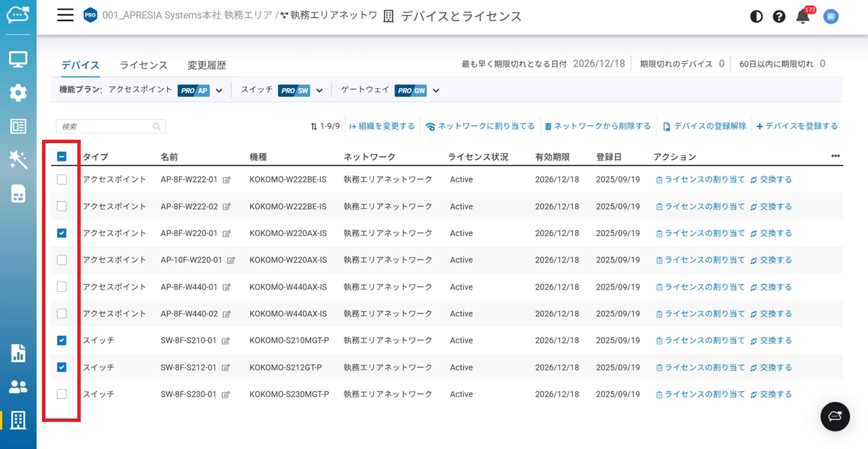The height and width of the screenshot is (449, 868).
Task: Uncheck the SW-8F-S210-01 row checkbox
Action: click(62, 340)
